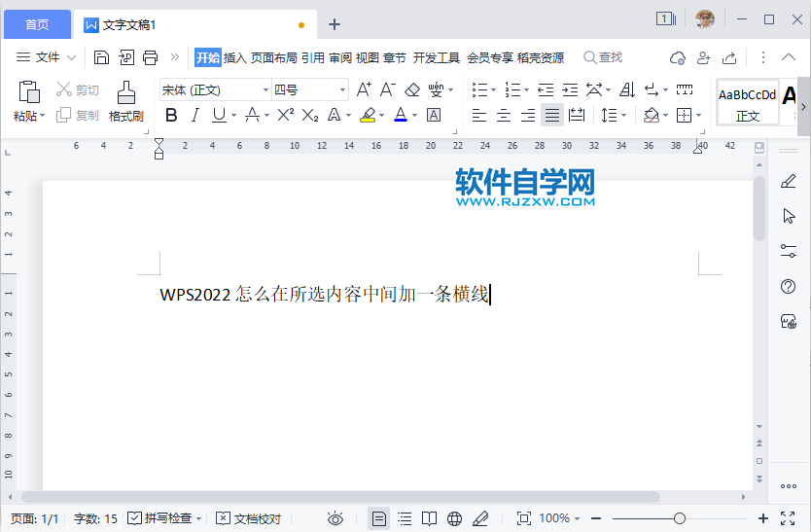
Task: Open the View tab
Action: click(368, 57)
